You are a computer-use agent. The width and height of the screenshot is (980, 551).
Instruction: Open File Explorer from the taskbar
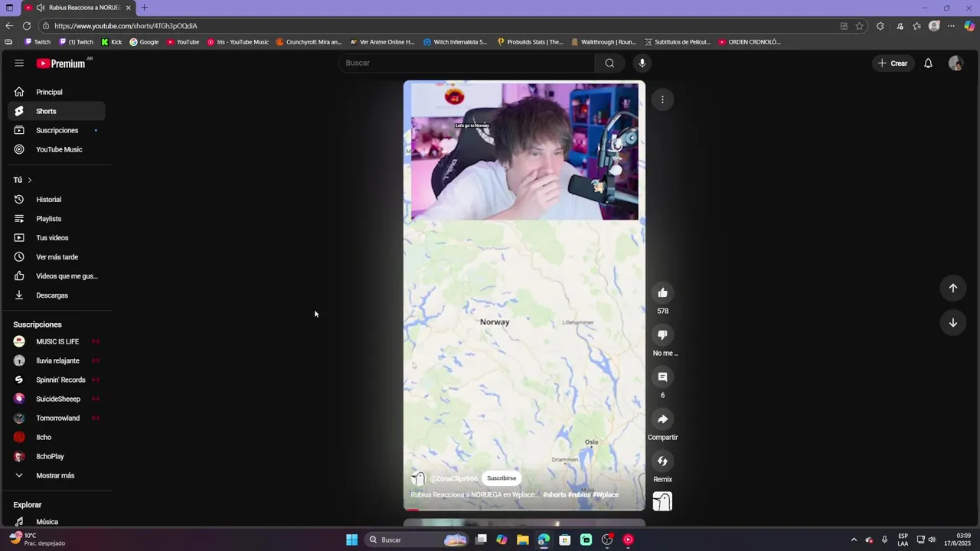click(523, 540)
